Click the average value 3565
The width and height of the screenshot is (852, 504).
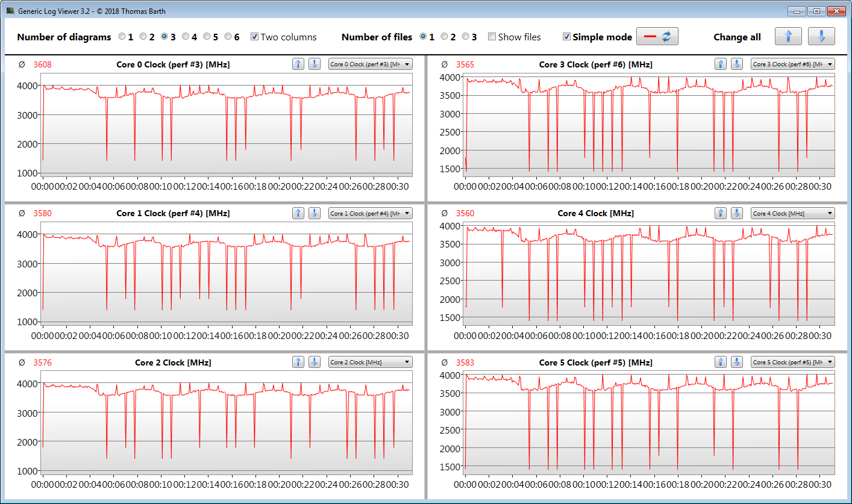pos(465,64)
